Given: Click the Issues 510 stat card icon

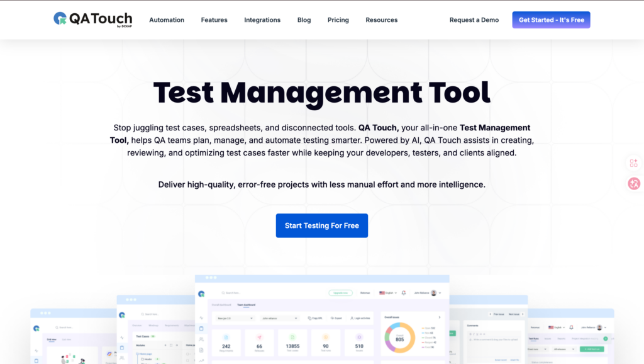Looking at the screenshot, I should (359, 338).
